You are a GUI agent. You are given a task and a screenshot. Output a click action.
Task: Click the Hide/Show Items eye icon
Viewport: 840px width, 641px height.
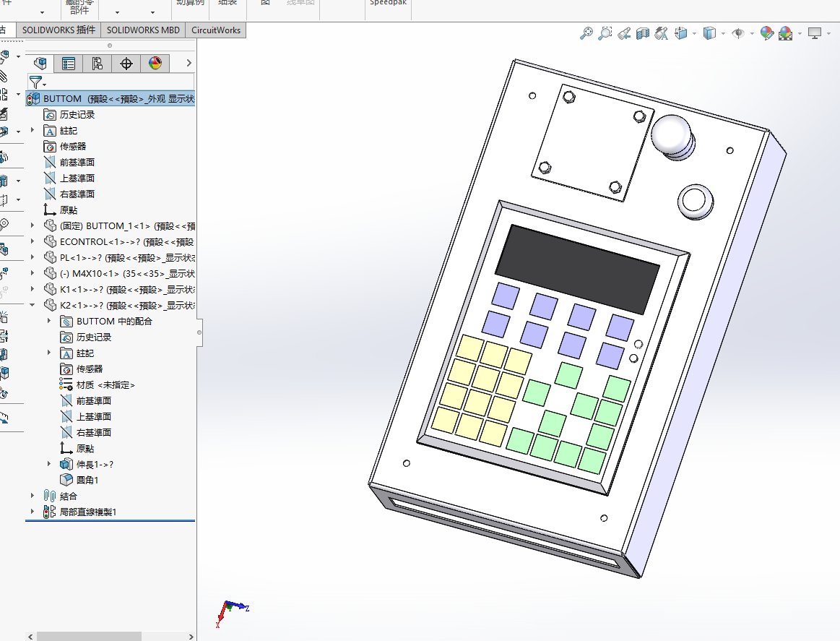click(x=737, y=33)
